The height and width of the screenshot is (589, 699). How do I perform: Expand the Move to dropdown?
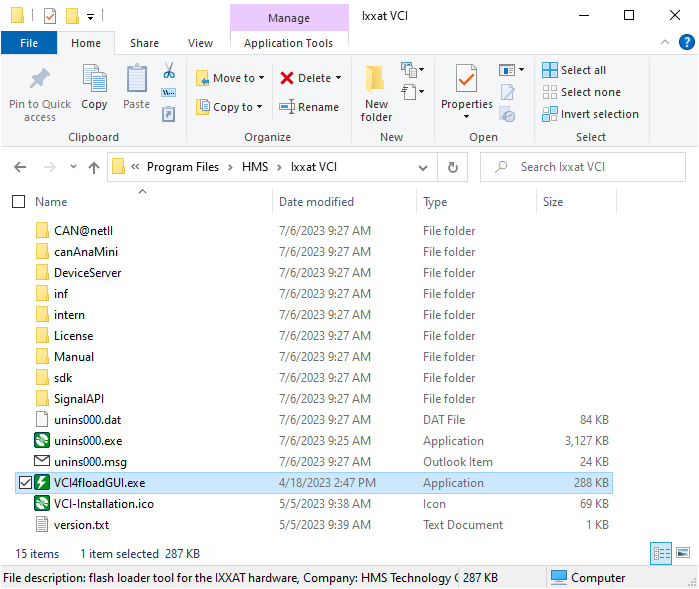tap(262, 78)
